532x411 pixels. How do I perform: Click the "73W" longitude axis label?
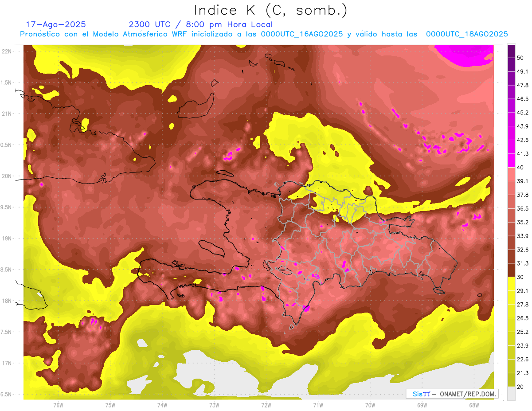pos(214,405)
